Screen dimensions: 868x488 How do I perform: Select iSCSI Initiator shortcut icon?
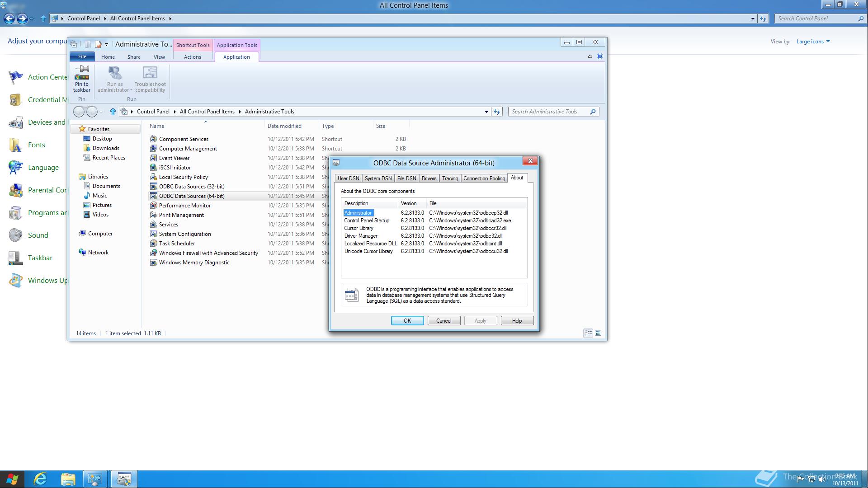click(x=154, y=168)
